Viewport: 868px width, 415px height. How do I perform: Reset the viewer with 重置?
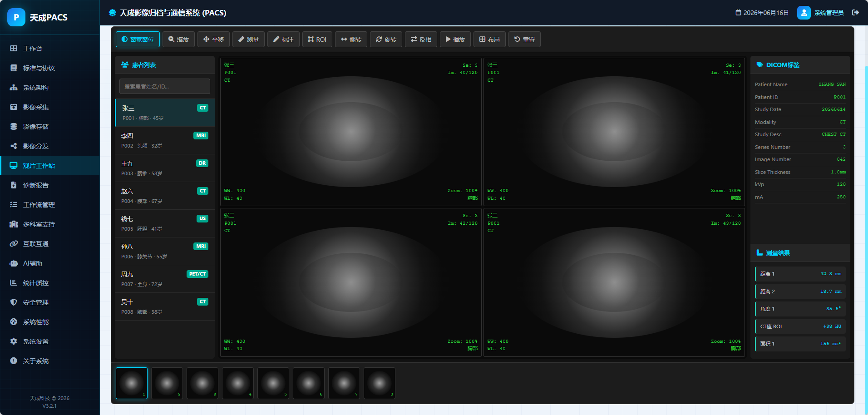[x=524, y=40]
